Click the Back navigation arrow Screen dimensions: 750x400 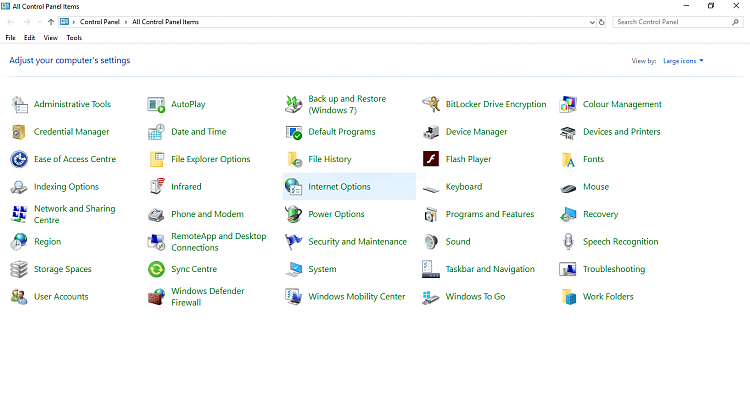(11, 22)
